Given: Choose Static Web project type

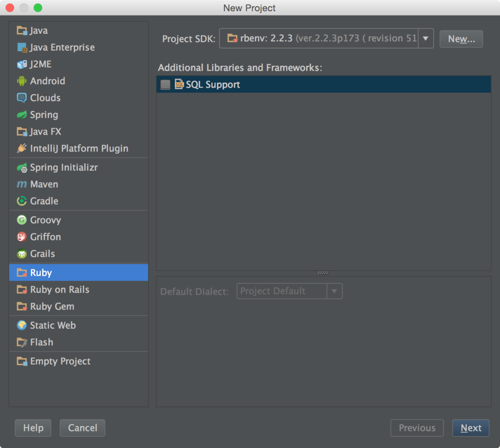Looking at the screenshot, I should click(79, 326).
